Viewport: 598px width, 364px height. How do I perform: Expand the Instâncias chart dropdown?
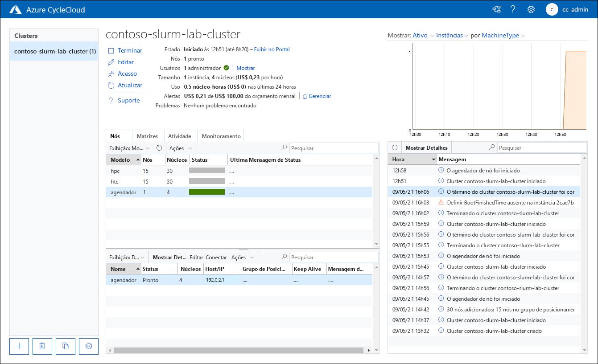coord(452,36)
